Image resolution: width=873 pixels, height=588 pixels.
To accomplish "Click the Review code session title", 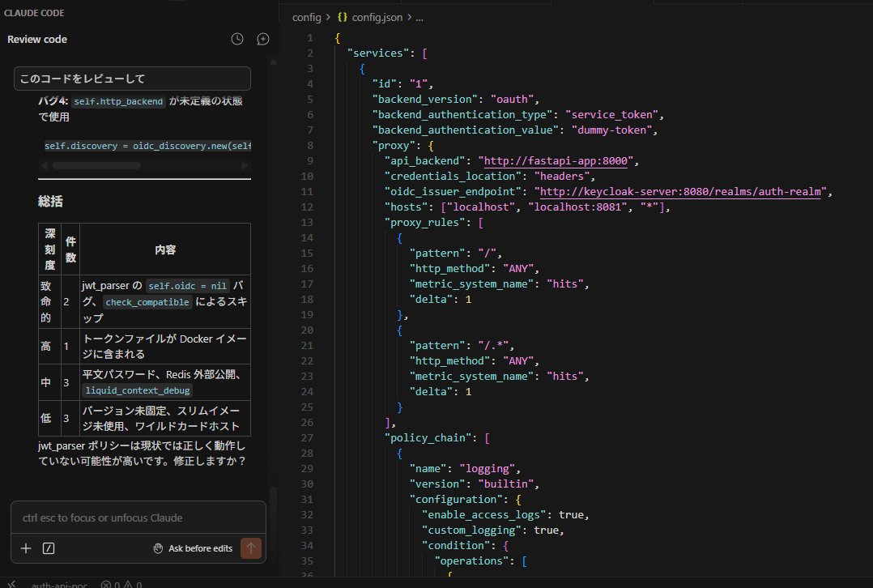I will tap(37, 40).
